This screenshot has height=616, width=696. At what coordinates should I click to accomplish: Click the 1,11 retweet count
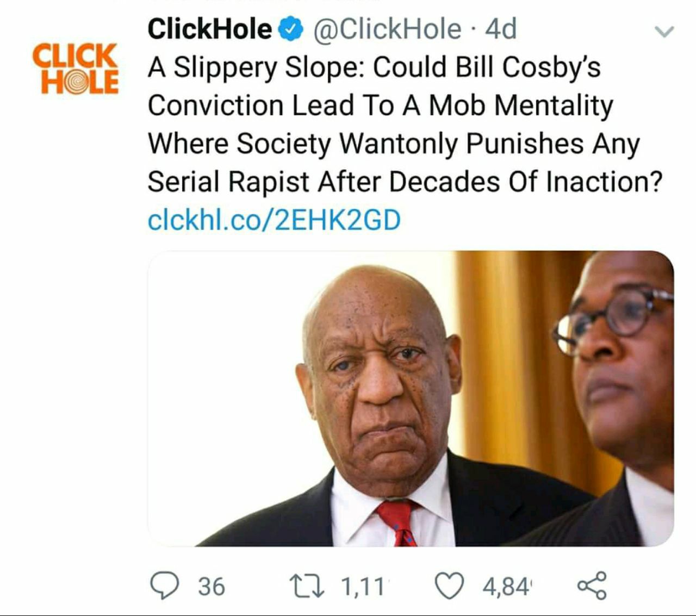363,587
